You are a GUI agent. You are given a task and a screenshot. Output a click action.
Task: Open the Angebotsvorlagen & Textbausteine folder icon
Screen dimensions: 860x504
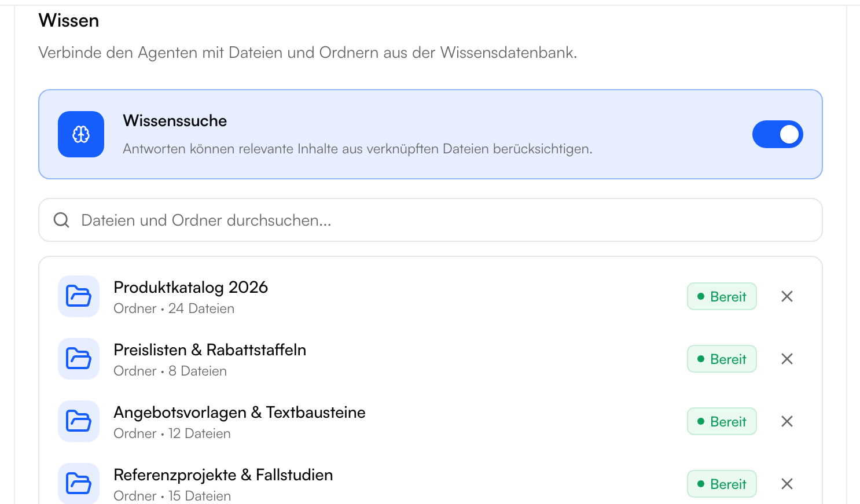tap(79, 421)
